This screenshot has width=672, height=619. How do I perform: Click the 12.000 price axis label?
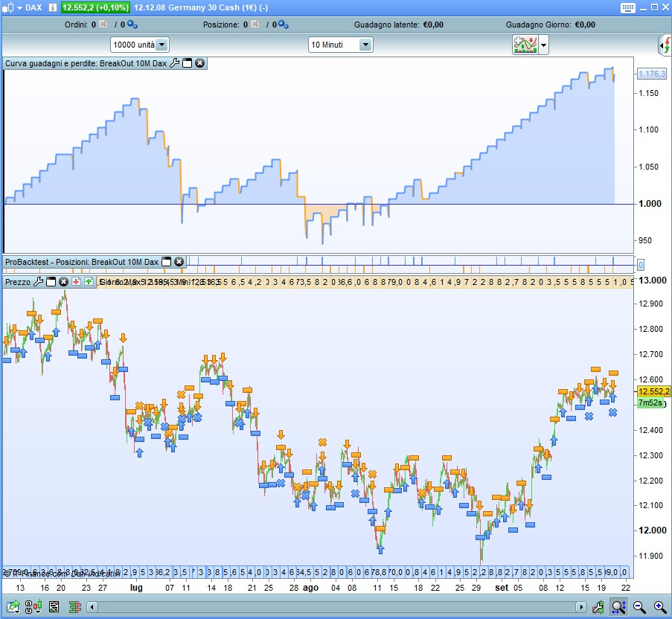coord(653,530)
